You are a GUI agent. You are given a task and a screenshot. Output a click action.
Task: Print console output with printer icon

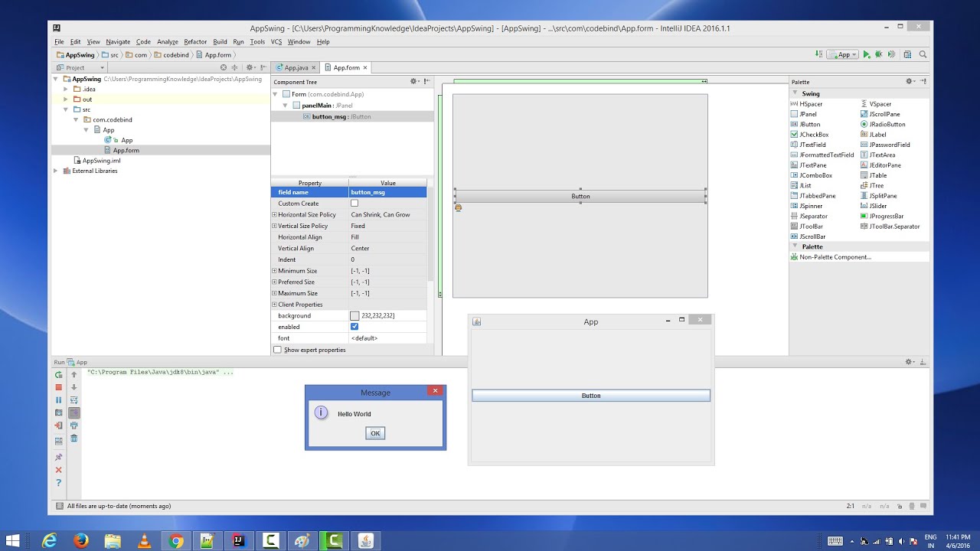point(73,425)
